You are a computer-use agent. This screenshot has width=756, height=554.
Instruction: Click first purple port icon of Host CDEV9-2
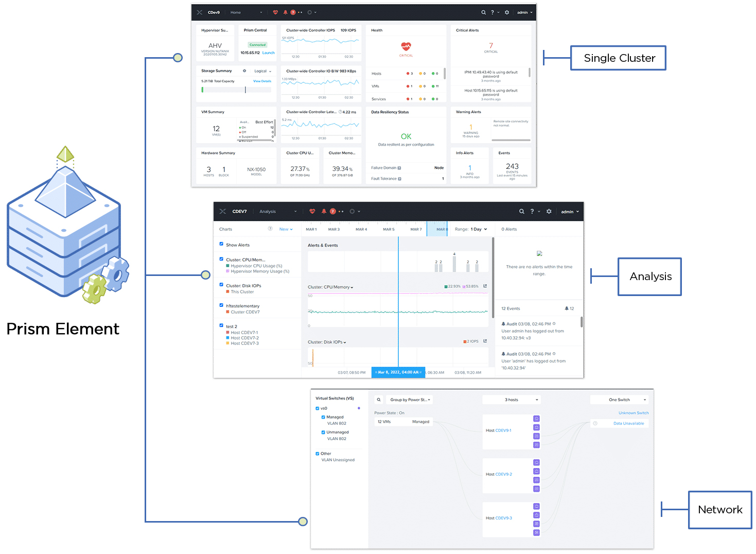coord(536,462)
